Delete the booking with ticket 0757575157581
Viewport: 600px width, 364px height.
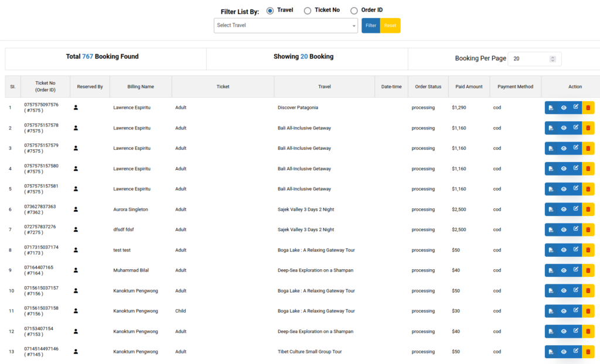tap(588, 189)
